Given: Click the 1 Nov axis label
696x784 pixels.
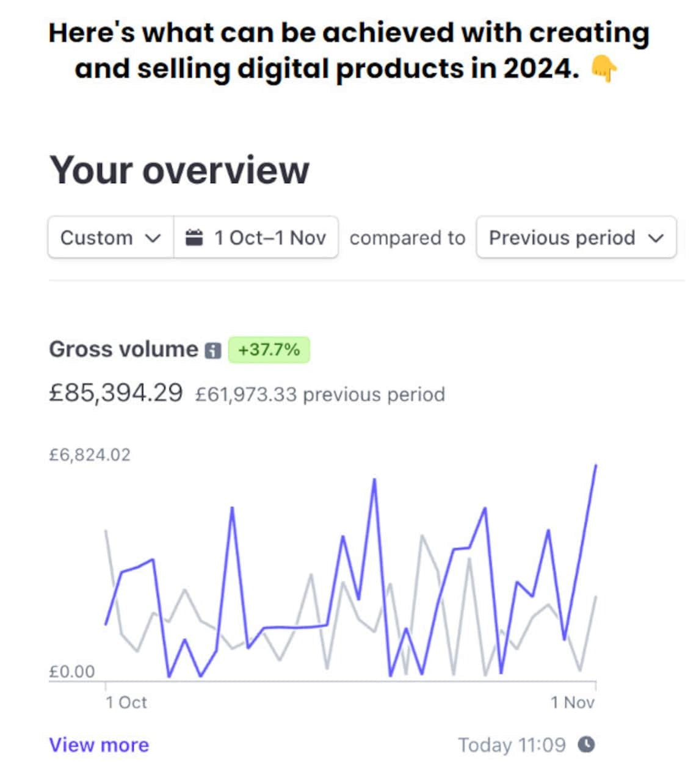Looking at the screenshot, I should click(x=572, y=702).
